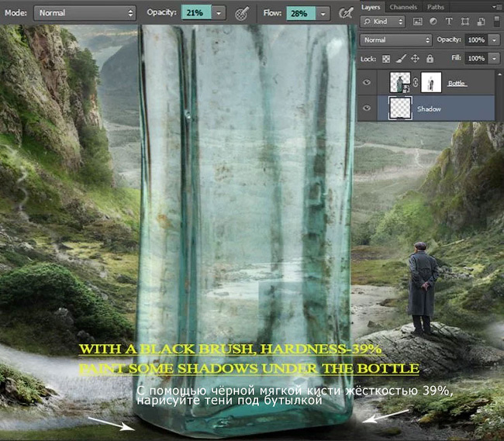Switch to the Channels tab
Screen dimensions: 504x441
(403, 7)
